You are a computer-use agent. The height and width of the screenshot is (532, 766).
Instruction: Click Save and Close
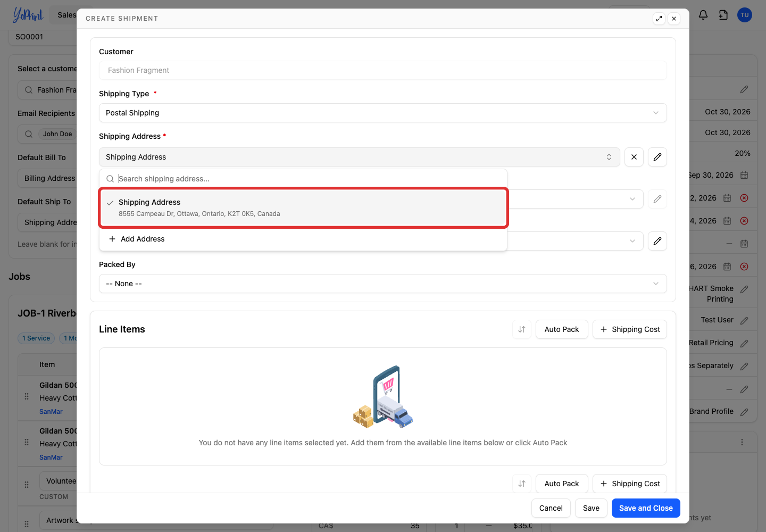[x=646, y=508]
